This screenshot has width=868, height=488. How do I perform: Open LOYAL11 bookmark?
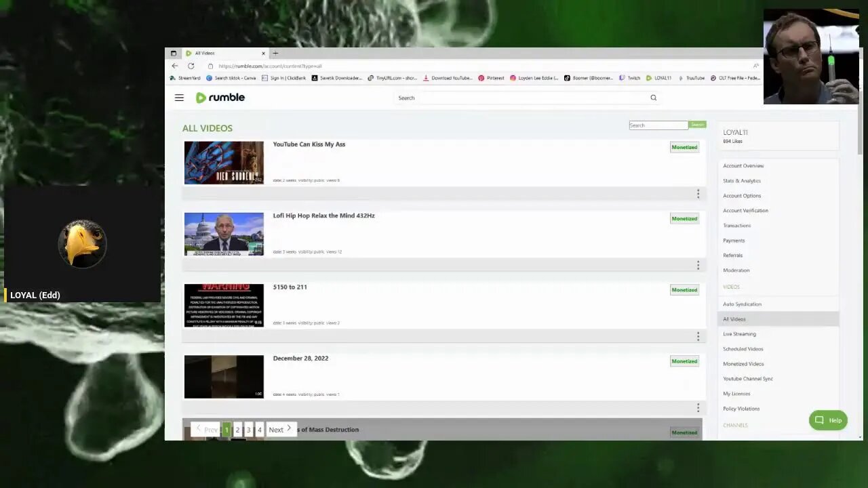tap(658, 78)
